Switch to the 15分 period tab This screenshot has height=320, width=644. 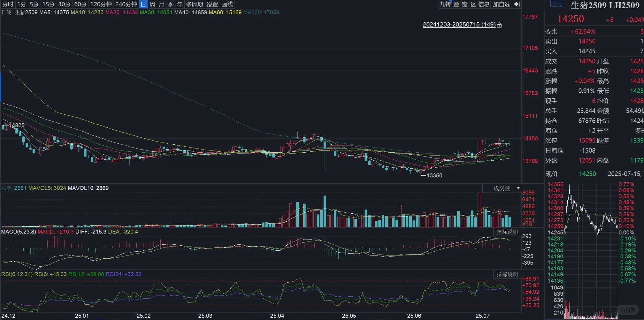coord(48,4)
